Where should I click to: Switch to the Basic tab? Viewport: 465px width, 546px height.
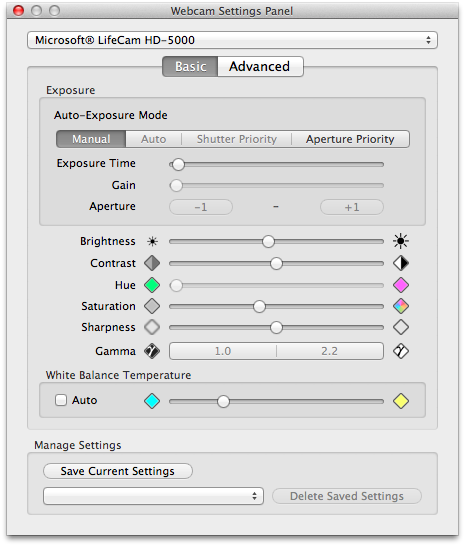coord(190,67)
